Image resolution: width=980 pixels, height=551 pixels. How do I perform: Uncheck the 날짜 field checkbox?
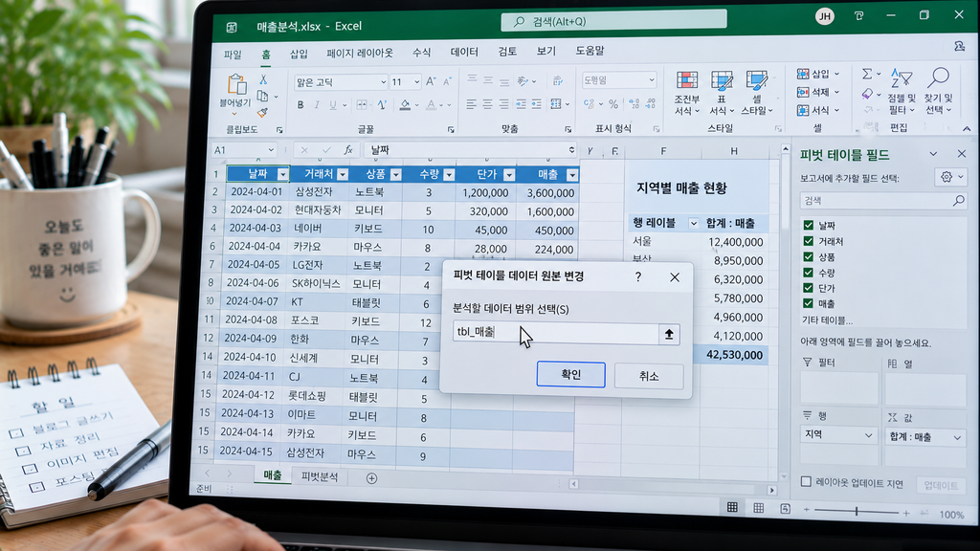click(808, 225)
